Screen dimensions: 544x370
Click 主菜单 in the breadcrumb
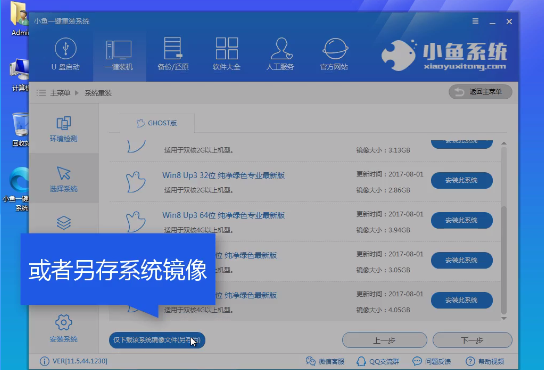pos(60,93)
